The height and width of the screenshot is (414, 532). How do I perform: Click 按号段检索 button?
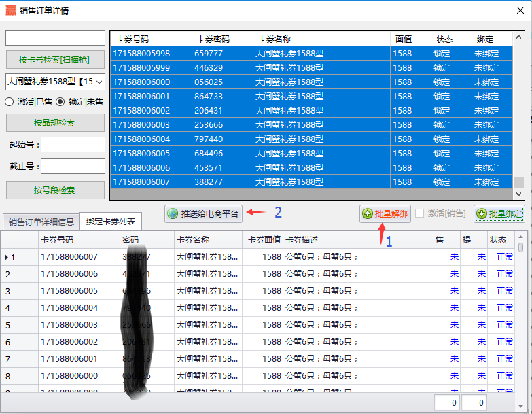tap(55, 190)
